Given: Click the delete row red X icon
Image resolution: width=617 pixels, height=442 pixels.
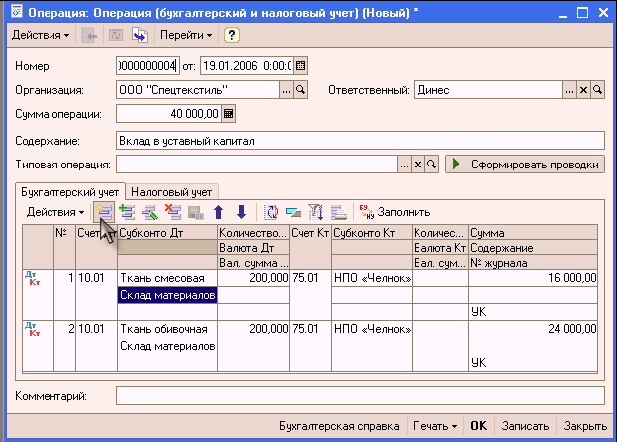Looking at the screenshot, I should pyautogui.click(x=171, y=212).
